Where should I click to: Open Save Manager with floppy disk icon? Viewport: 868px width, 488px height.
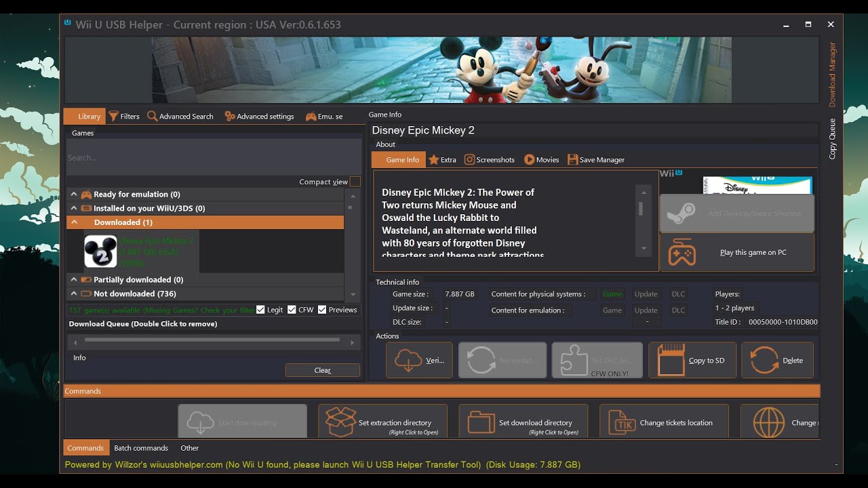pyautogui.click(x=596, y=160)
